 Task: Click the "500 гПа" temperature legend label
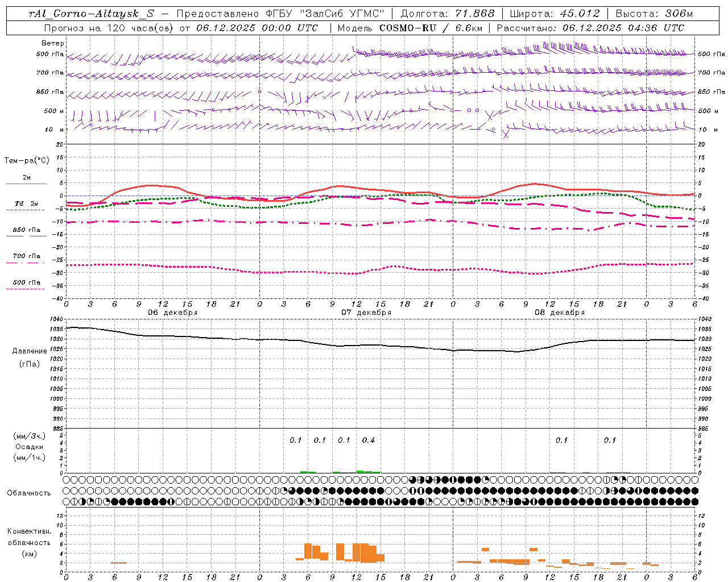coord(27,282)
